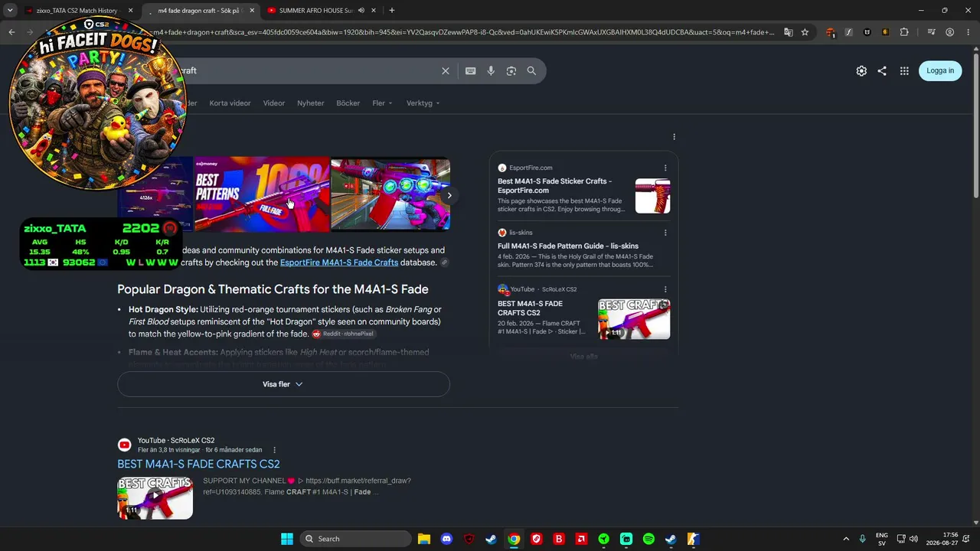This screenshot has width=980, height=551.
Task: Open options for the lis-skins source
Action: point(665,233)
